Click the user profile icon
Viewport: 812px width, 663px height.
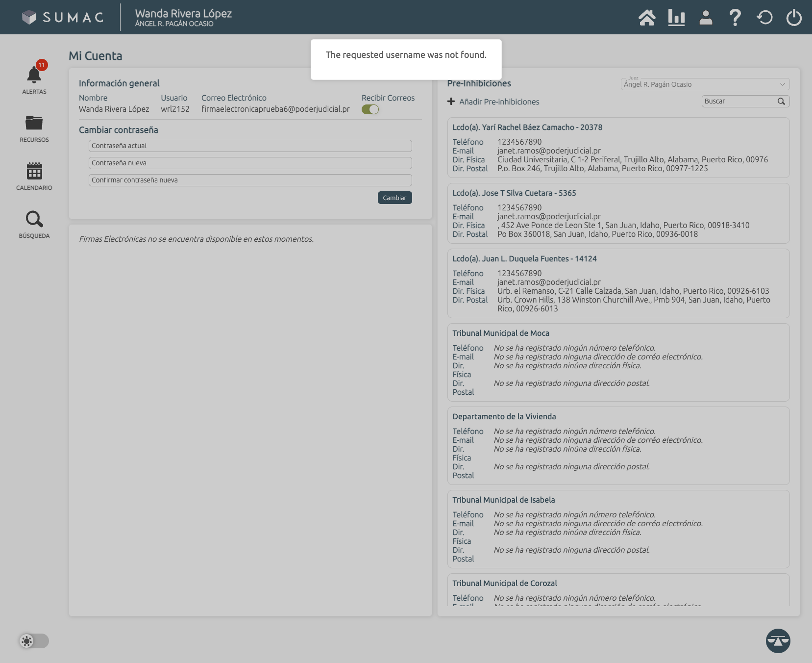[706, 18]
